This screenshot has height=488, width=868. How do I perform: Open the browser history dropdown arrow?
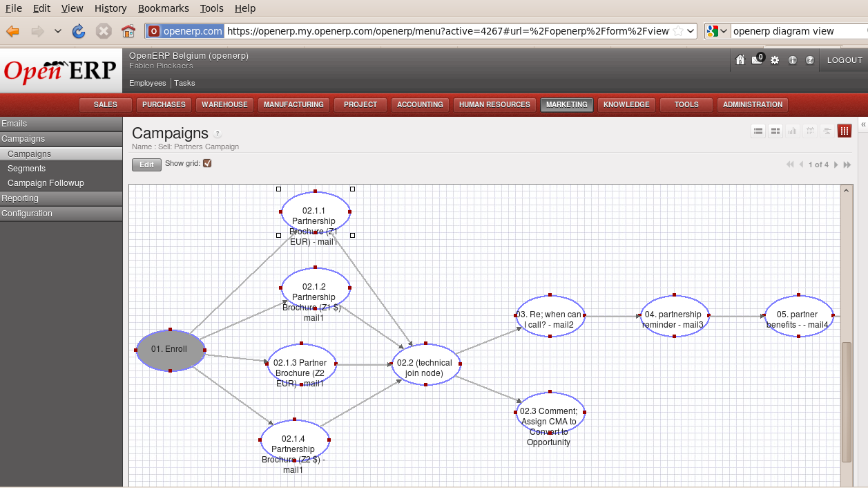57,31
